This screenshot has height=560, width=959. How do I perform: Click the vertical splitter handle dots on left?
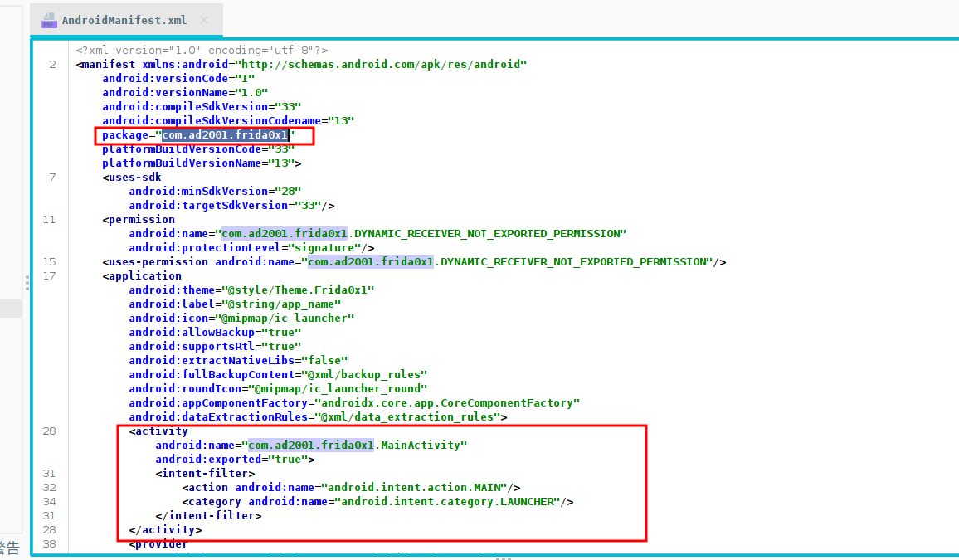(27, 283)
